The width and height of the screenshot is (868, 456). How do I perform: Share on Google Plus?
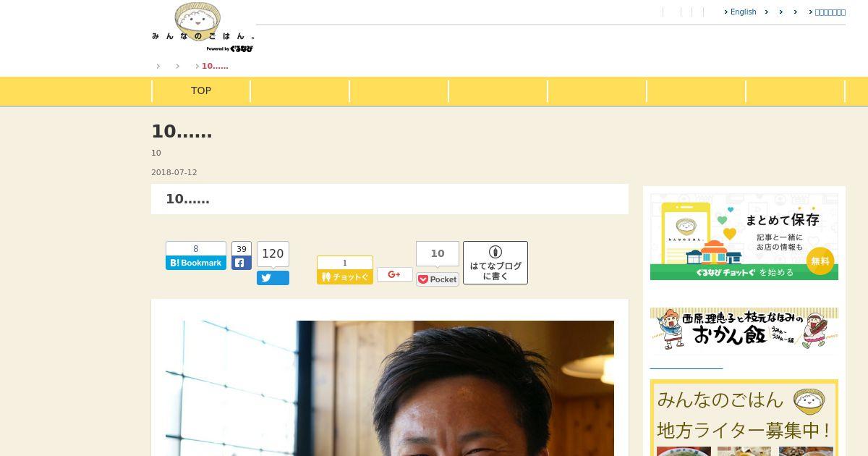(395, 274)
